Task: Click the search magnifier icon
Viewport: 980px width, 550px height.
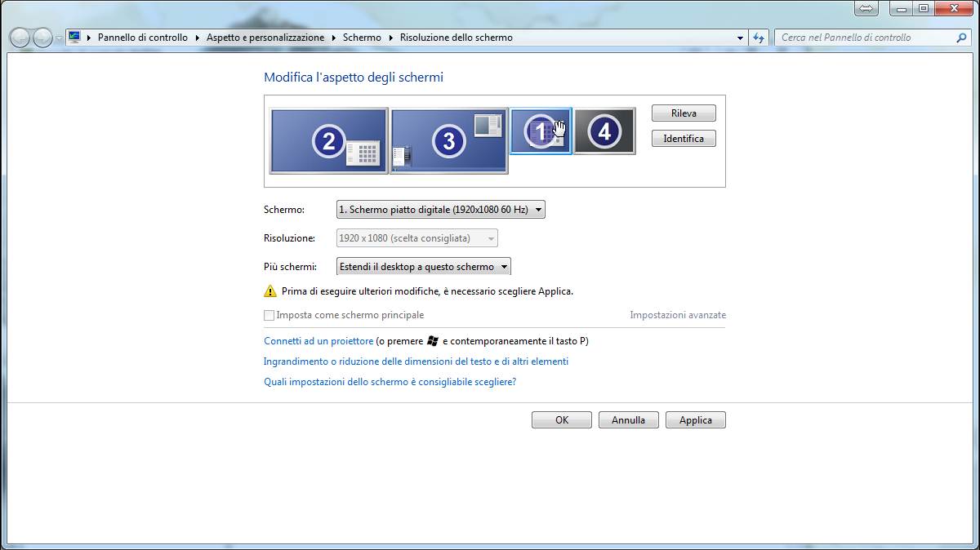Action: (961, 38)
